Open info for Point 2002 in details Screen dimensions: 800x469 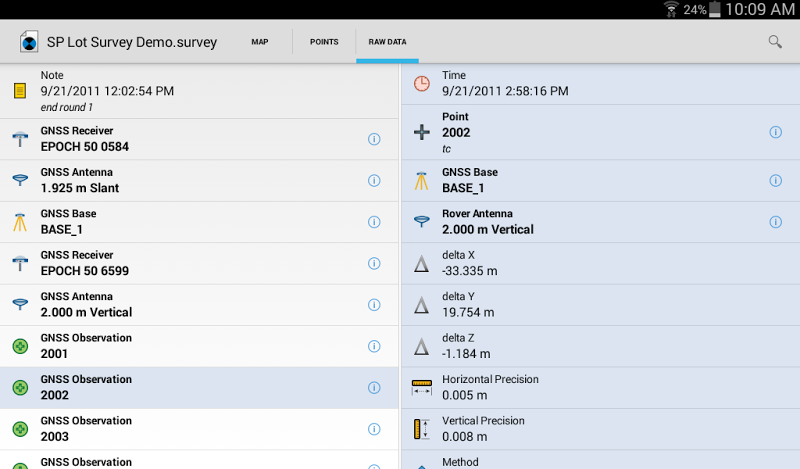click(775, 132)
